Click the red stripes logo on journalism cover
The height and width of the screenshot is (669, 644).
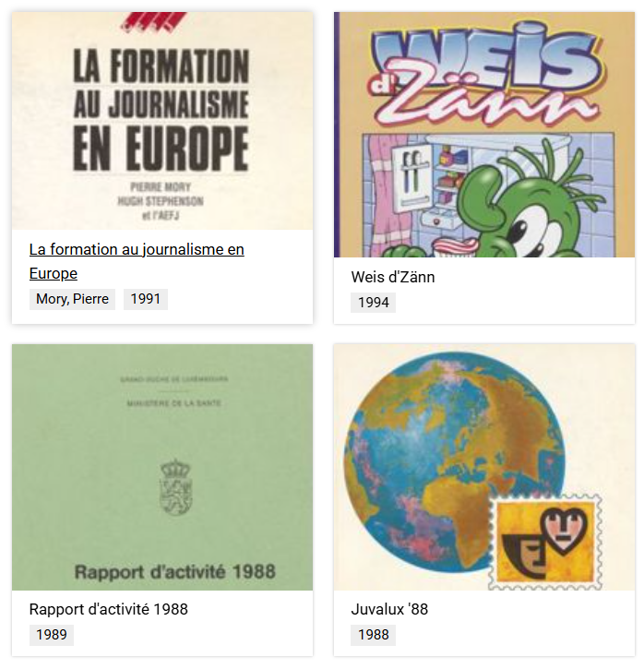pyautogui.click(x=153, y=22)
